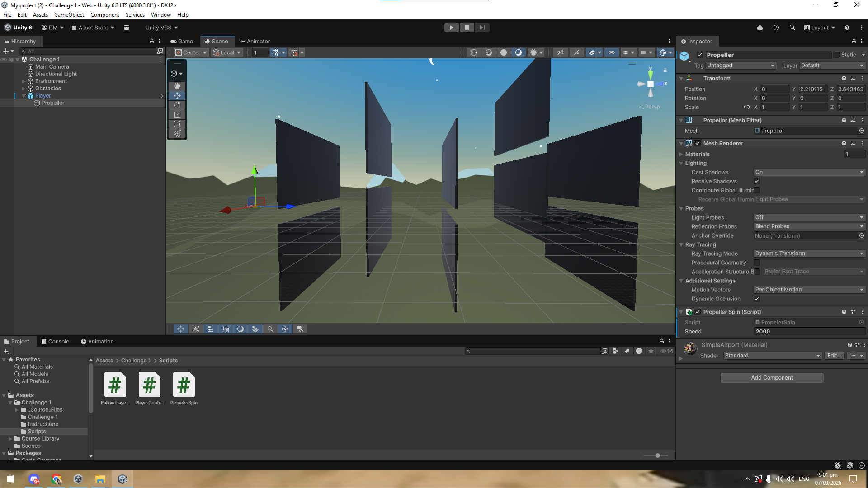Open the undo history icon
Viewport: 868px width, 488px height.
(x=776, y=28)
